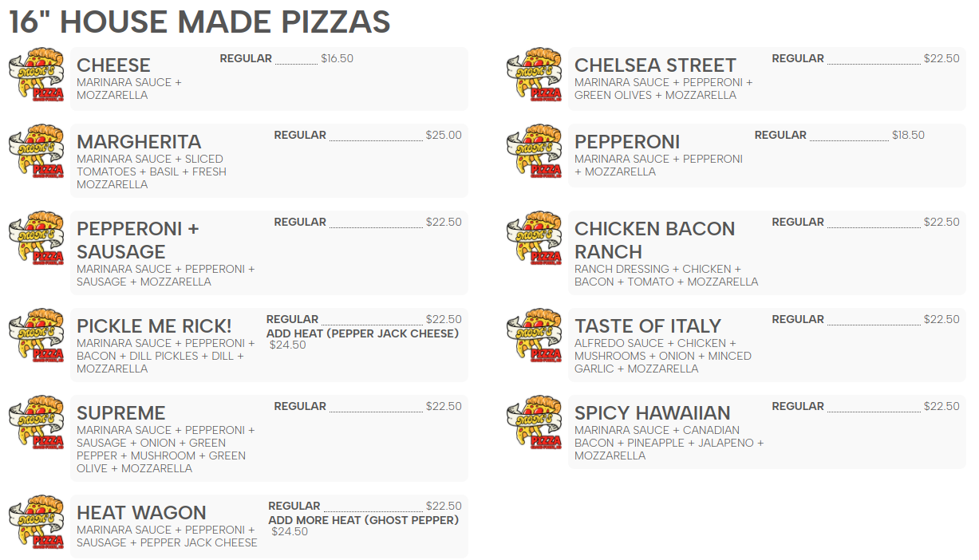Choose Add More Heat (Ghost Pepper) option

pyautogui.click(x=363, y=520)
